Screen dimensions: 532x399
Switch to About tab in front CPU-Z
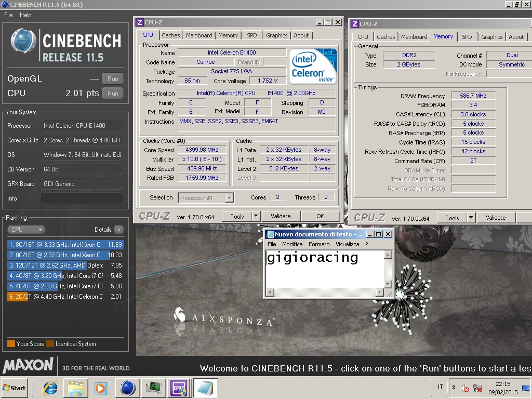tap(301, 35)
